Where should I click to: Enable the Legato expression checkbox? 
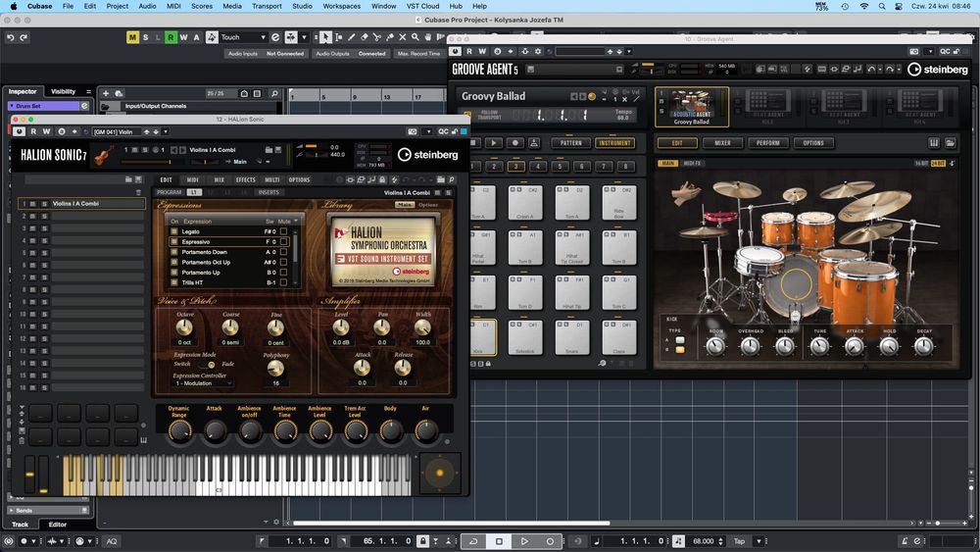pos(174,231)
